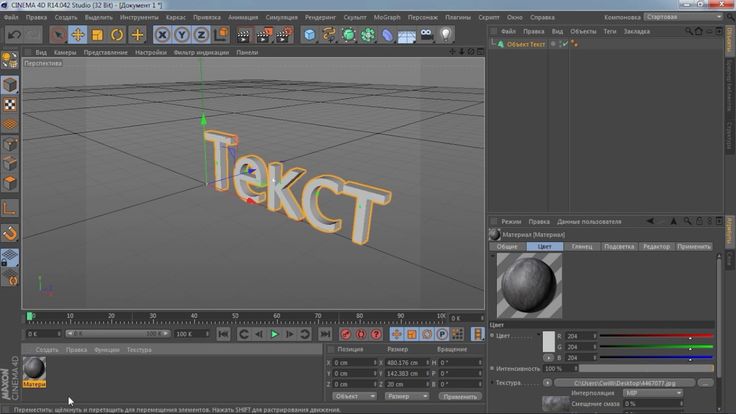The image size is (736, 414).
Task: Add a cube primitive object
Action: pos(310,35)
